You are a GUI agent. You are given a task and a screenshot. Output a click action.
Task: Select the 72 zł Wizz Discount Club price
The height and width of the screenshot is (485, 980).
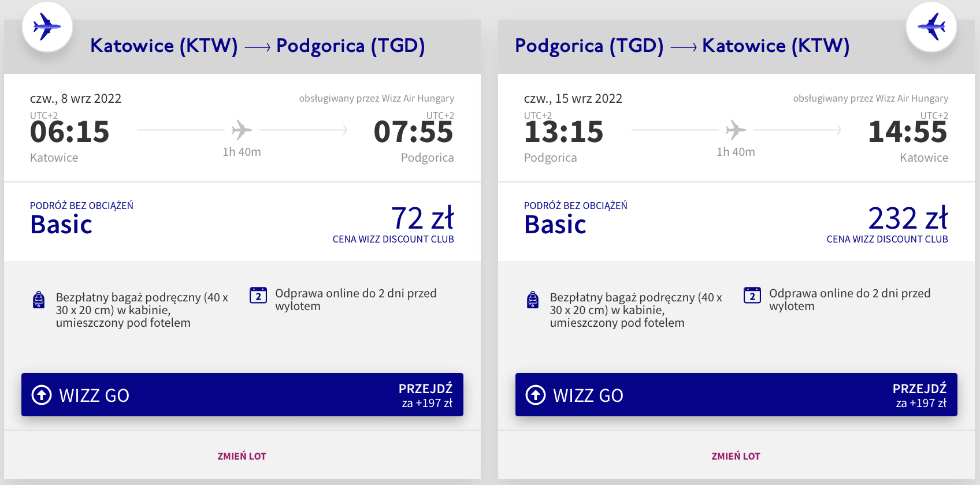click(422, 219)
